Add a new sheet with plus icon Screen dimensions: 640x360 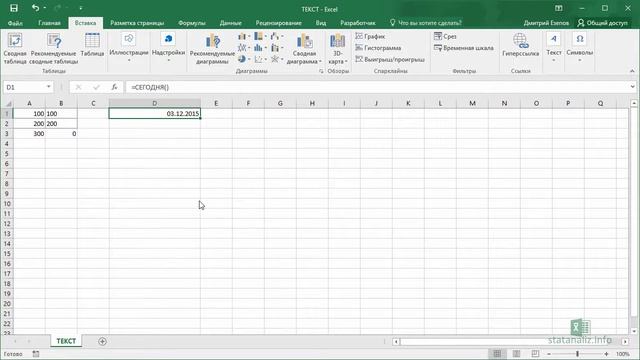(x=102, y=341)
